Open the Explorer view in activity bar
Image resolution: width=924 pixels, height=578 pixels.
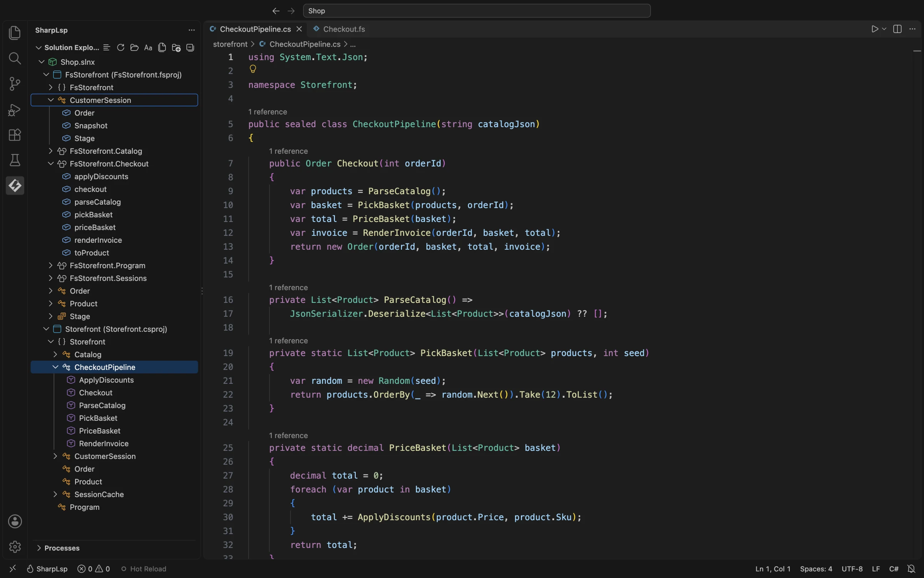click(x=15, y=33)
